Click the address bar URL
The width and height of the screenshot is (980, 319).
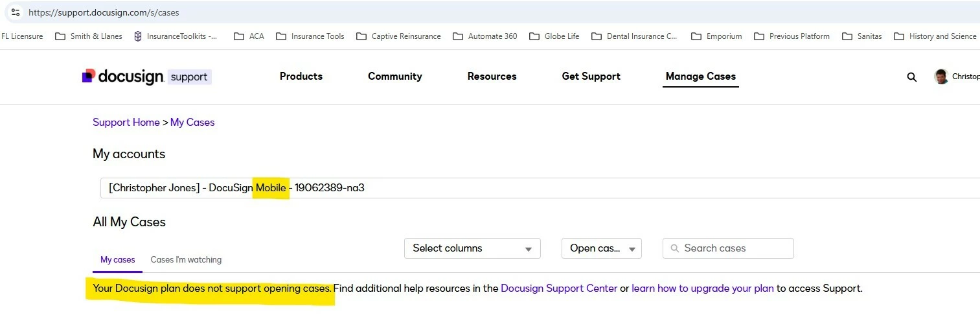(104, 12)
